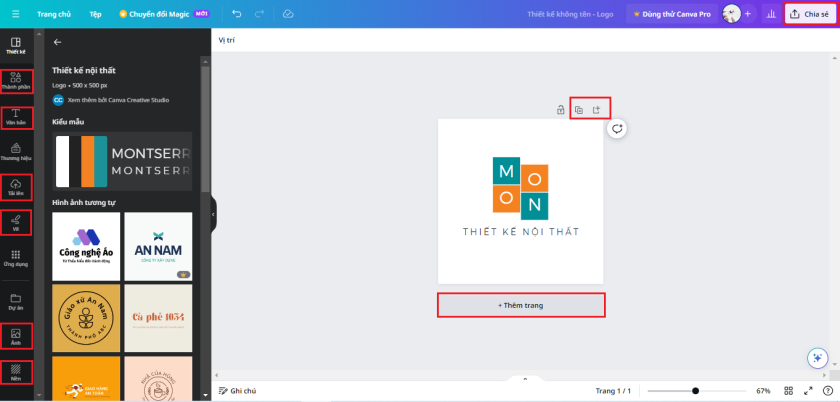840x402 pixels.
Task: Go to Trang chủ home
Action: 53,14
